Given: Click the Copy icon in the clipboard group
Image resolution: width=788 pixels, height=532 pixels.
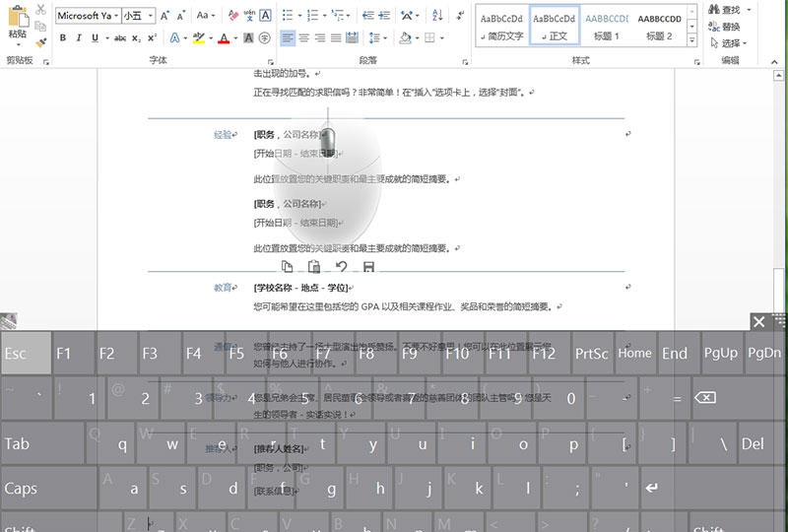Looking at the screenshot, I should pyautogui.click(x=41, y=27).
